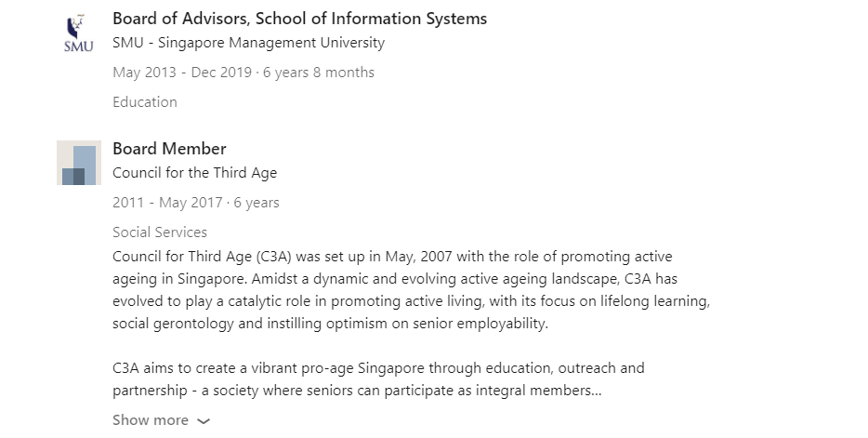This screenshot has height=438, width=868.
Task: Click the May 2013 - Dec 2019 date range
Action: 182,73
